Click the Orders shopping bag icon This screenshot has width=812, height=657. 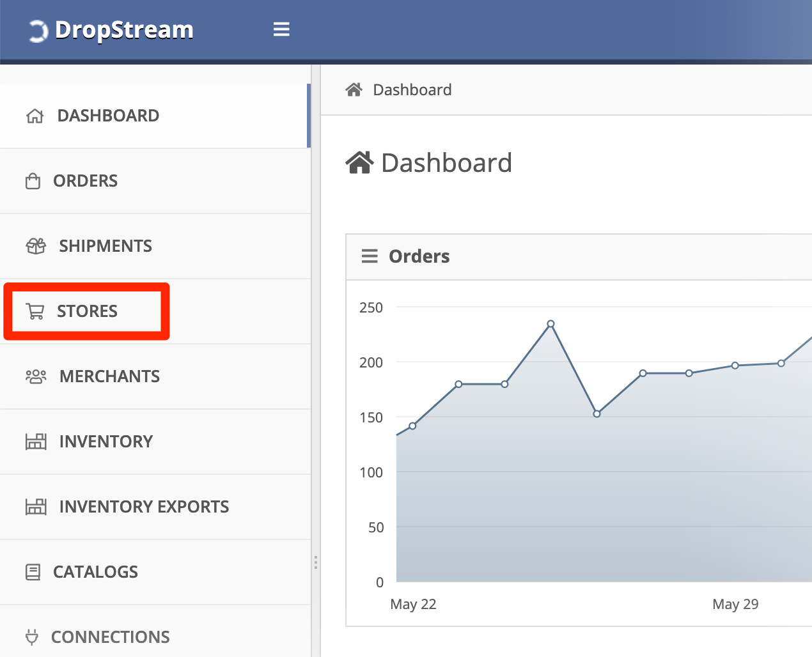(33, 182)
